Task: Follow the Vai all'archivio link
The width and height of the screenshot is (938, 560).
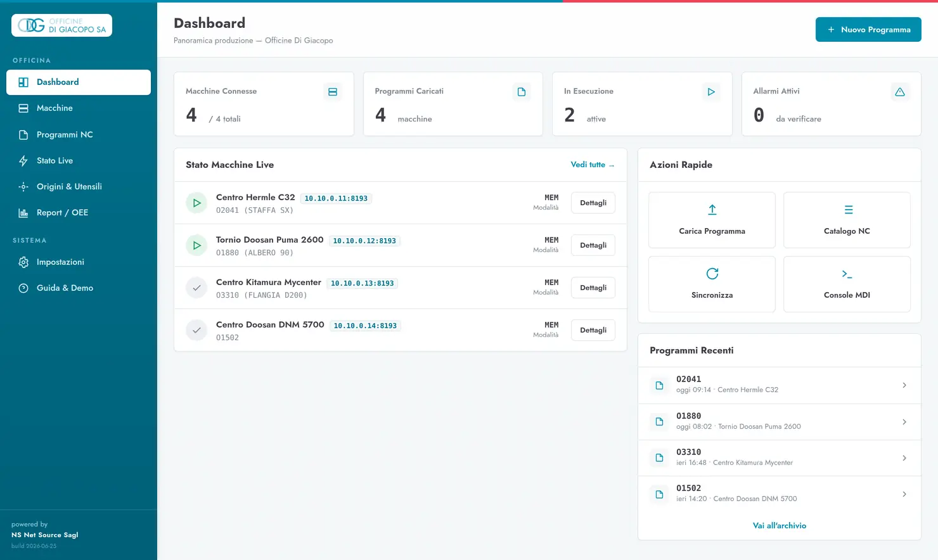Action: (x=780, y=526)
